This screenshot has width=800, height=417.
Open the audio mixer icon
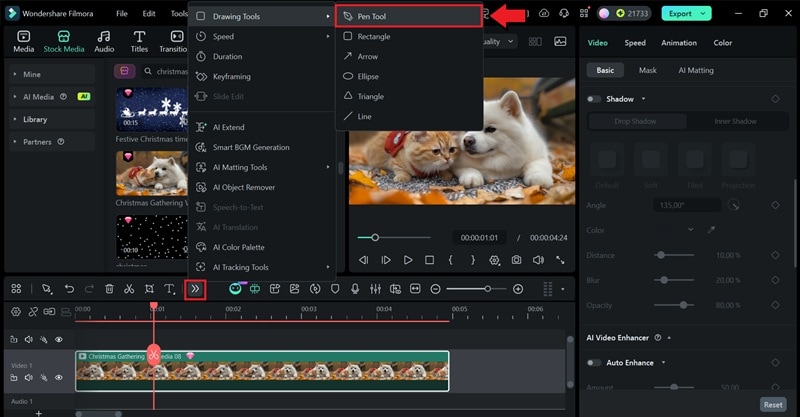tap(376, 289)
